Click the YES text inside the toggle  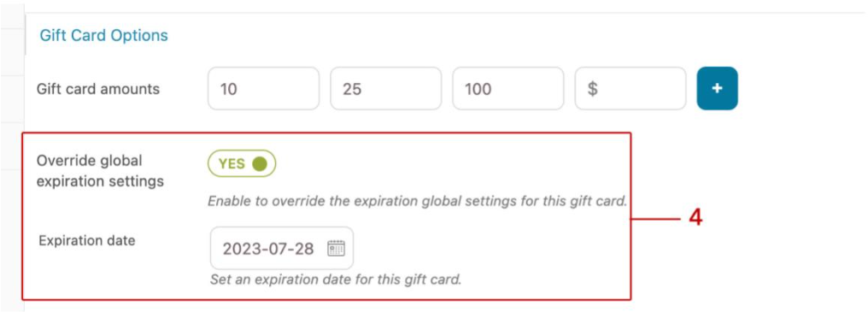pyautogui.click(x=232, y=164)
